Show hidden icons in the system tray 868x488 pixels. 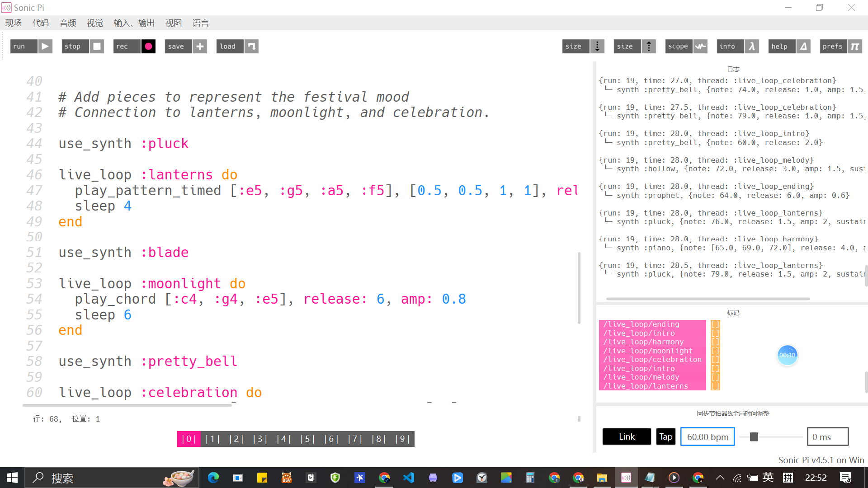tap(720, 478)
